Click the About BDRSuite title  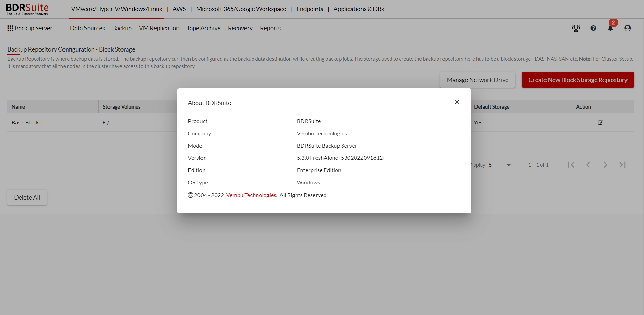pos(209,103)
